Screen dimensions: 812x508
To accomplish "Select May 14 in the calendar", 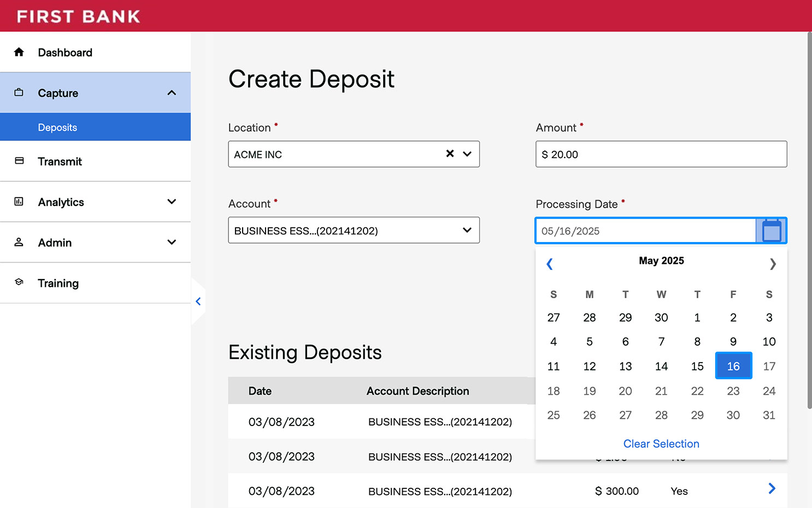I will click(661, 366).
